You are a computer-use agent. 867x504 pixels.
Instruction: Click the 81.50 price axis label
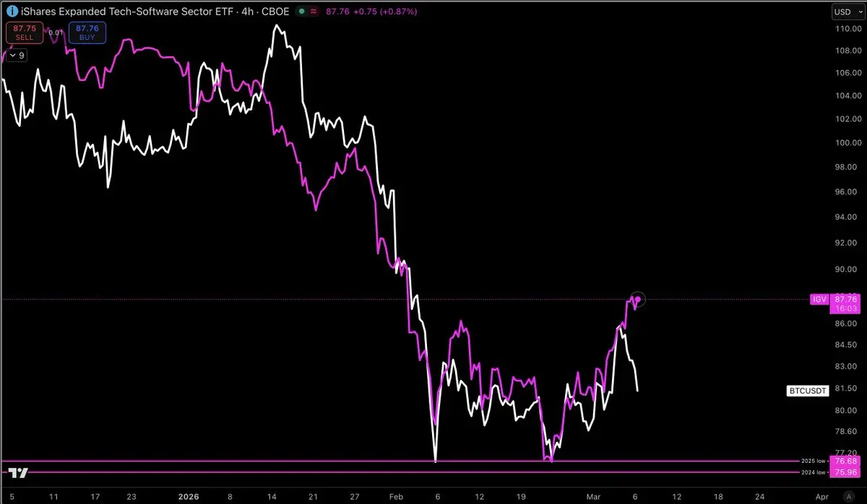click(846, 388)
